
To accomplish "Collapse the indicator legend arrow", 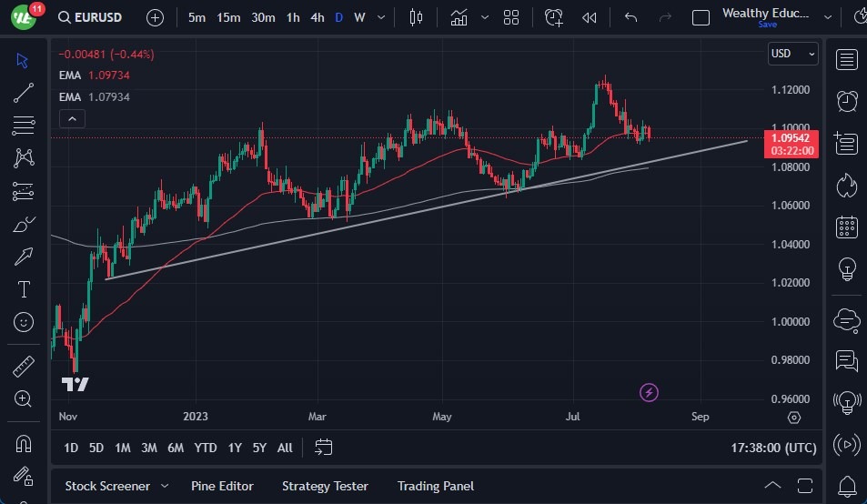I will (72, 118).
